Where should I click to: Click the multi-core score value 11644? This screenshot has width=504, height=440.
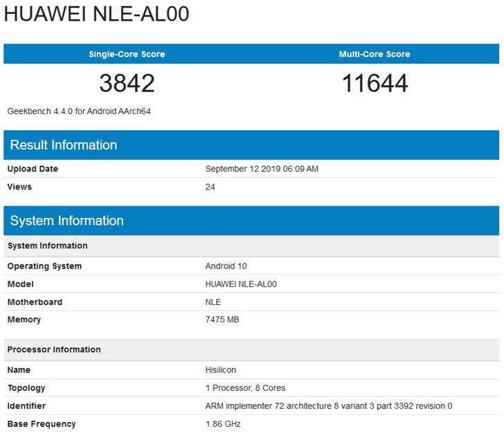pos(375,83)
